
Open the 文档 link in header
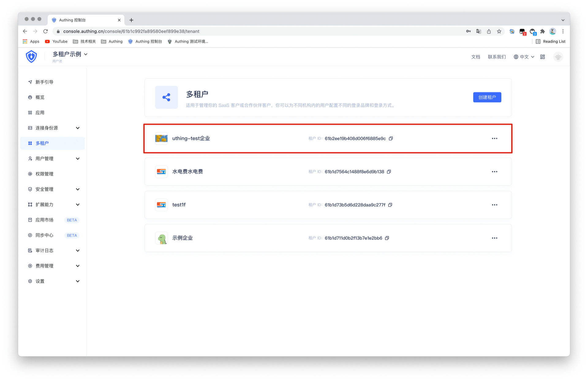pyautogui.click(x=475, y=57)
